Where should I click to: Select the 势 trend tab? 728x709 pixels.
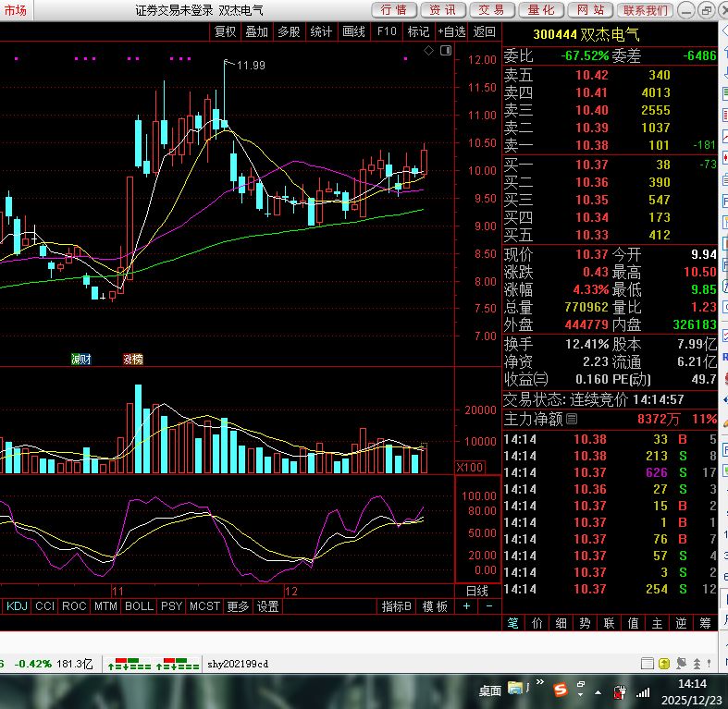[585, 623]
